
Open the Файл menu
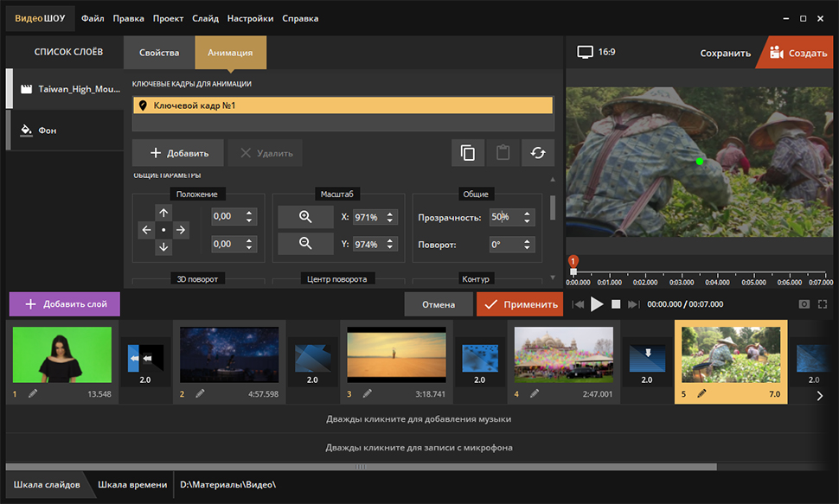(x=93, y=18)
